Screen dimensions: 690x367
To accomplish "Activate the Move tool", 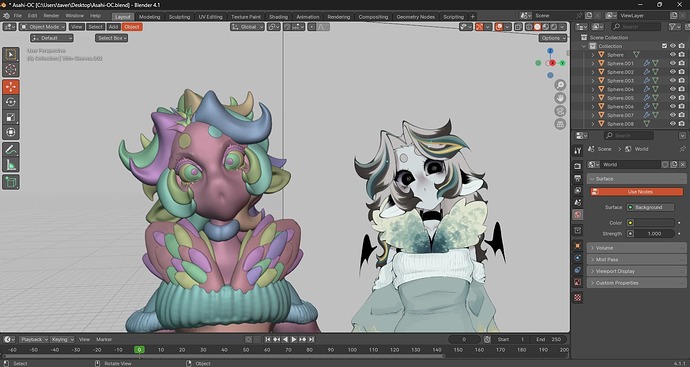I will [11, 87].
